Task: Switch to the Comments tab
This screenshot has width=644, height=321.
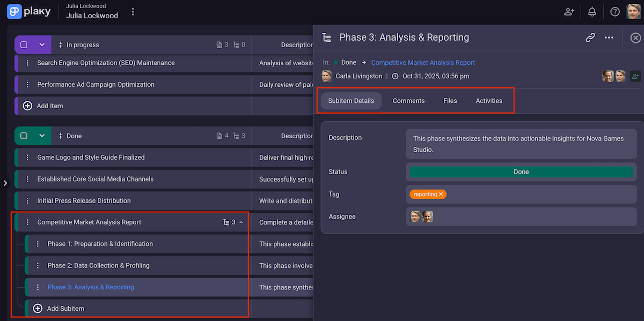Action: [408, 101]
